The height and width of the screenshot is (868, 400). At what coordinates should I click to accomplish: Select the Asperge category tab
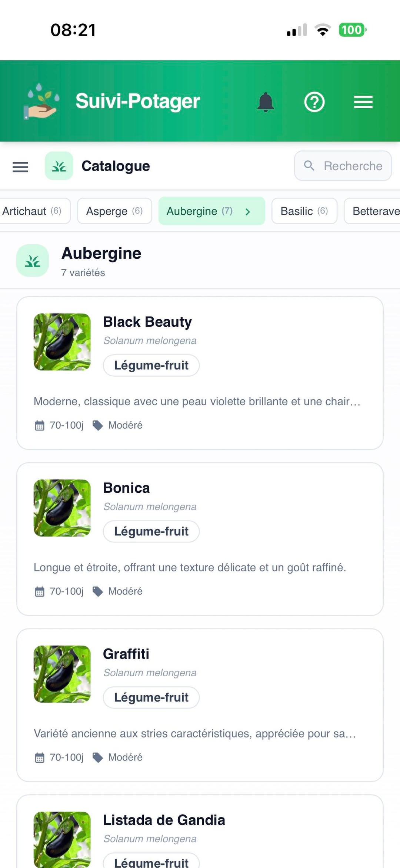tap(114, 211)
